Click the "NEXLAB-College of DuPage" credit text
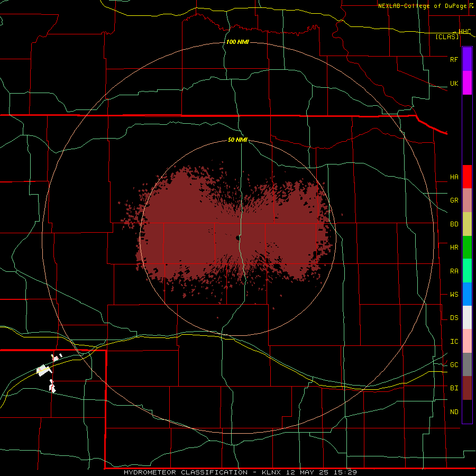Viewport: 476px width, 476px height. [423, 6]
